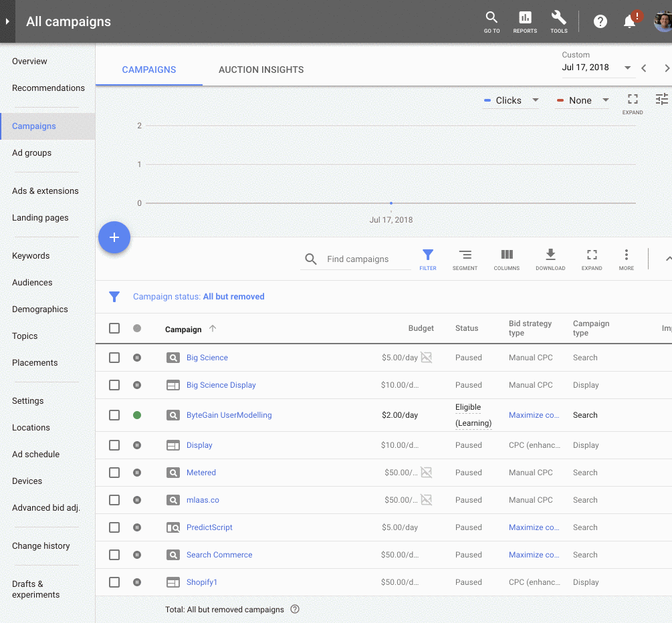Click the Download icon in table toolbar
This screenshot has width=672, height=623.
tap(550, 259)
